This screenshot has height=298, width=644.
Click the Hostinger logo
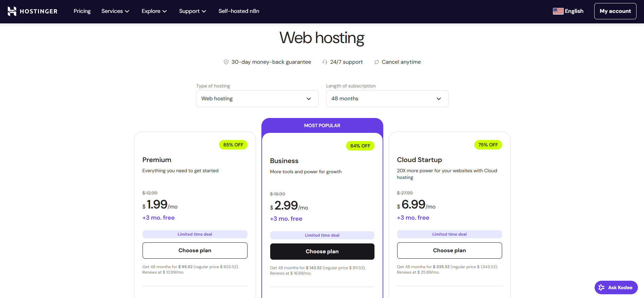click(x=33, y=11)
